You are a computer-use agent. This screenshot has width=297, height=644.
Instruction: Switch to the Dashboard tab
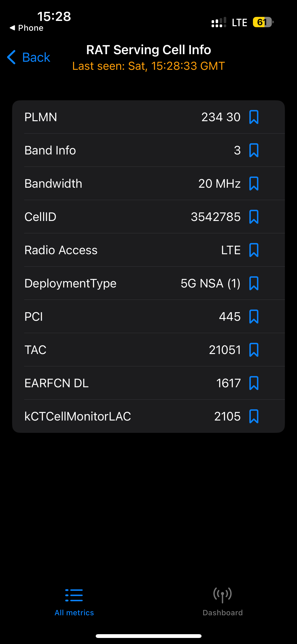coord(222,602)
